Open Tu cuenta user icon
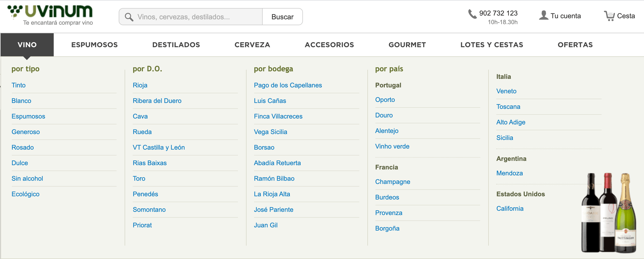The width and height of the screenshot is (644, 259). pos(544,15)
